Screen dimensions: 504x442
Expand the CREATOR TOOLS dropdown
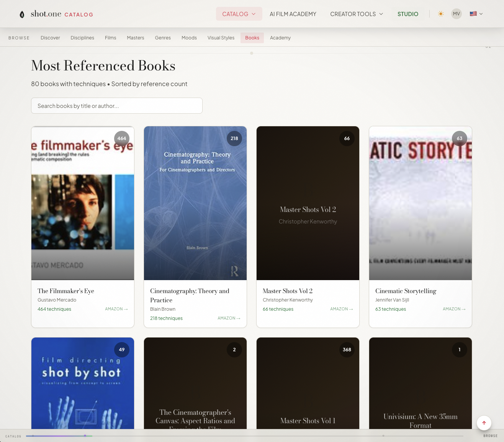click(357, 14)
